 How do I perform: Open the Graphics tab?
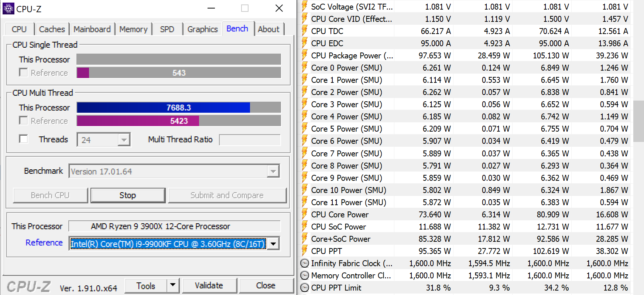coord(202,29)
